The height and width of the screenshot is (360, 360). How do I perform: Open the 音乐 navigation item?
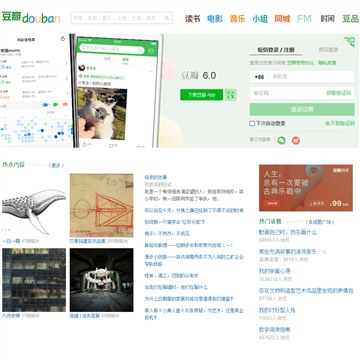237,19
